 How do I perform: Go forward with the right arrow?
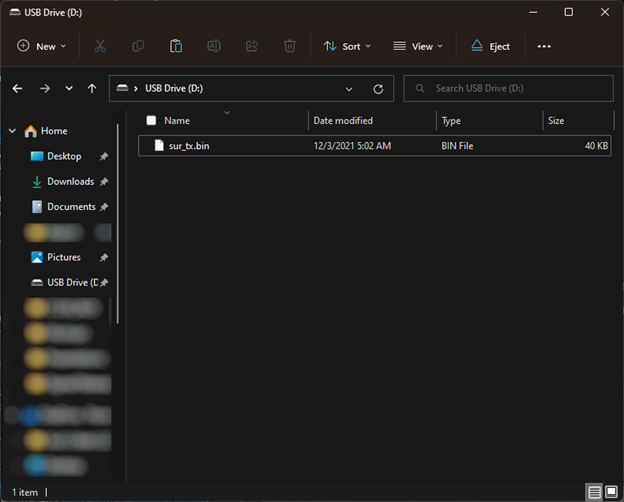(45, 88)
